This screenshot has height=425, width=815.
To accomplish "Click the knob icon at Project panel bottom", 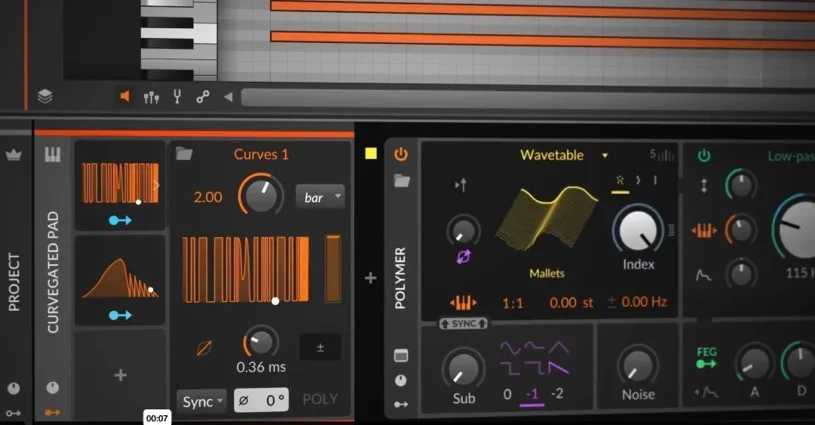I will [x=14, y=388].
